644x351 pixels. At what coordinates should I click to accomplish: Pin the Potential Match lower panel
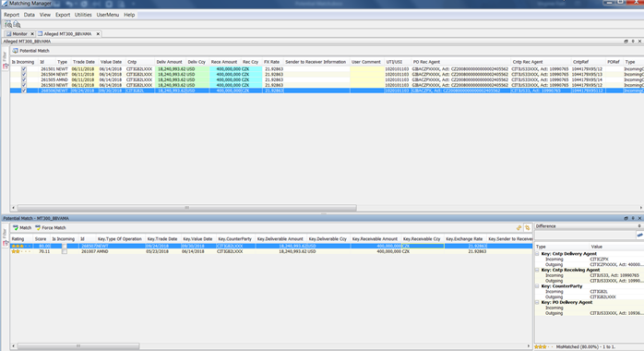tap(633, 218)
